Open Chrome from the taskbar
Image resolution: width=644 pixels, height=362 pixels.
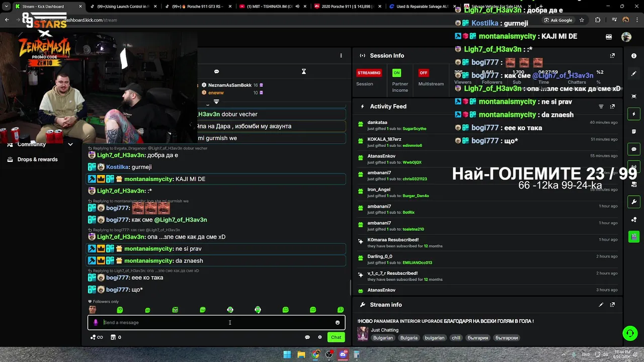[315, 354]
